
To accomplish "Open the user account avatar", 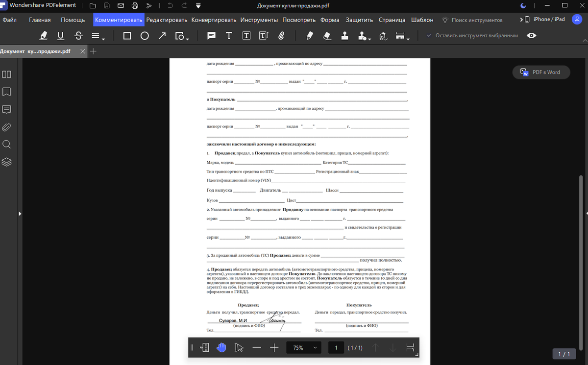I will pyautogui.click(x=577, y=20).
